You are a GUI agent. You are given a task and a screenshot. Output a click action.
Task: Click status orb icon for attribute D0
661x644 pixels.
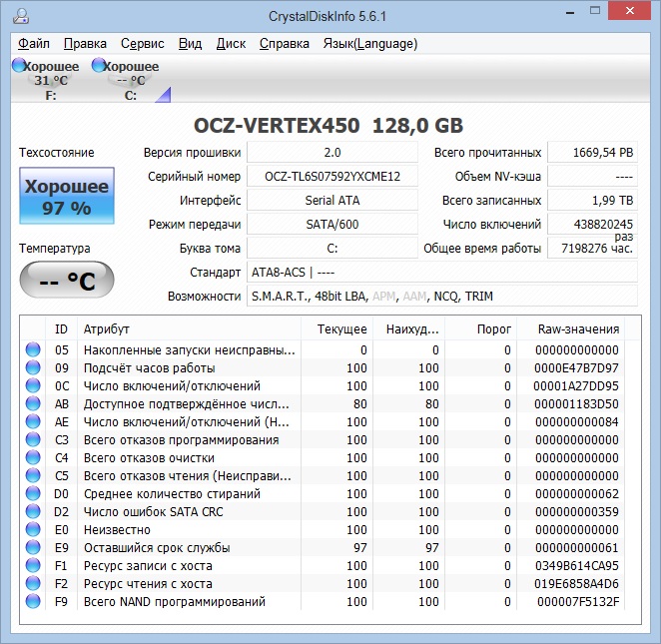33,493
